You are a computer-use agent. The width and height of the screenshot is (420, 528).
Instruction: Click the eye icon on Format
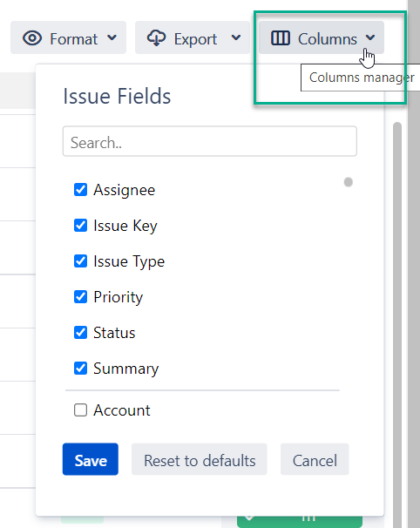click(x=32, y=38)
